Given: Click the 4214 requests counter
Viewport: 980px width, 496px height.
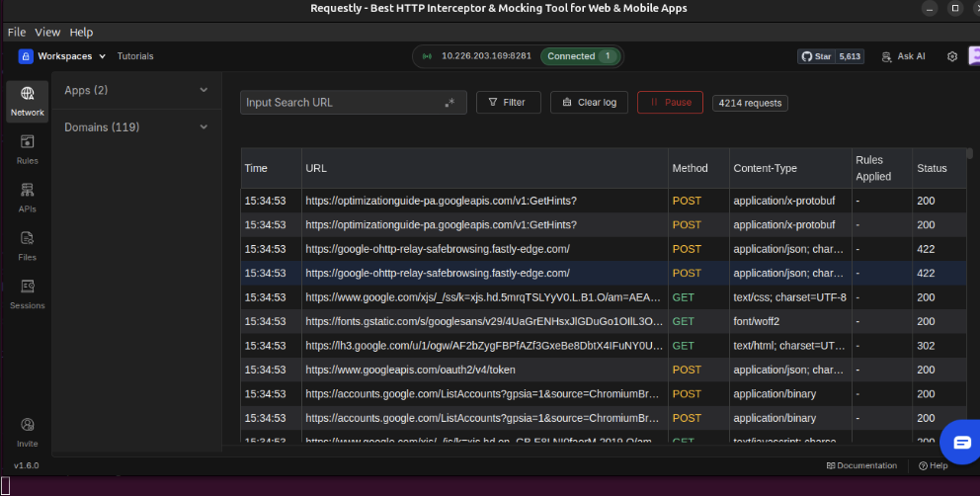Looking at the screenshot, I should (x=750, y=103).
